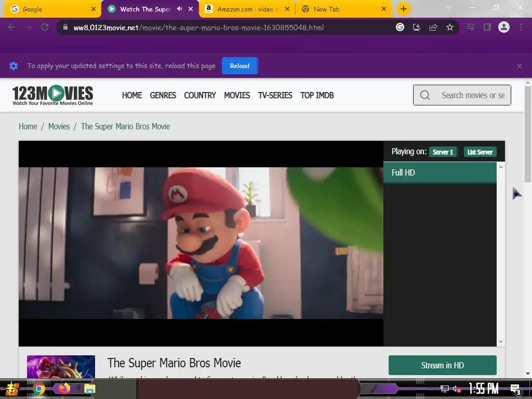Toggle the browser side panel icon
Screen dimensions: 532x399
pyautogui.click(x=487, y=27)
